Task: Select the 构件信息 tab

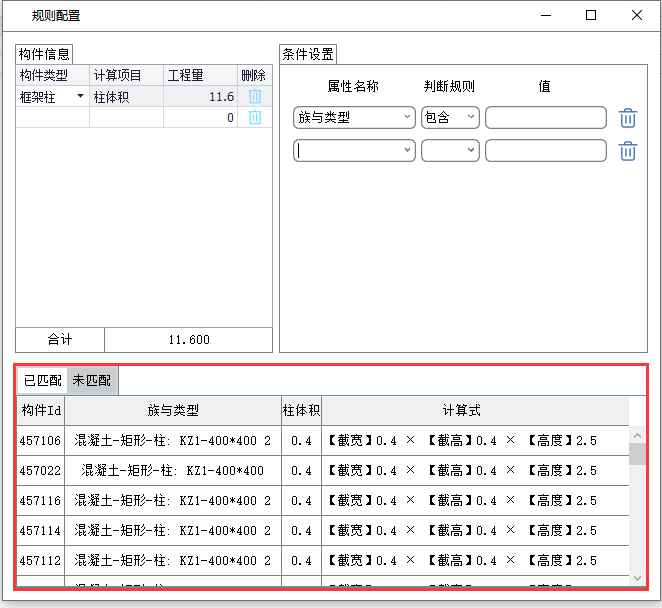Action: pos(44,54)
